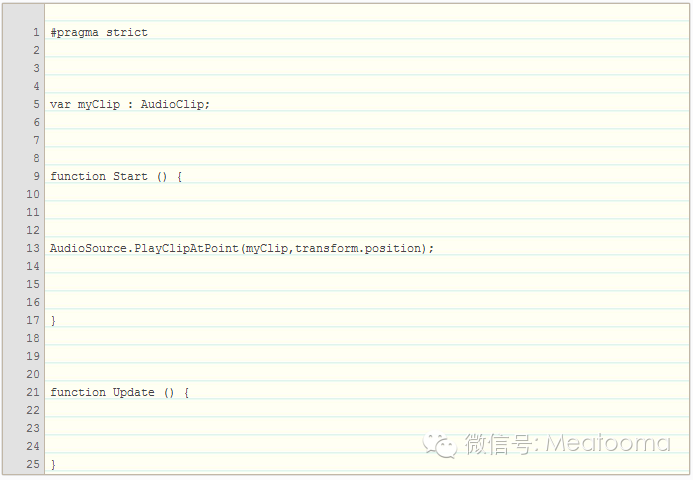The image size is (693, 480).
Task: Click line number 1 in gutter
Action: (36, 33)
